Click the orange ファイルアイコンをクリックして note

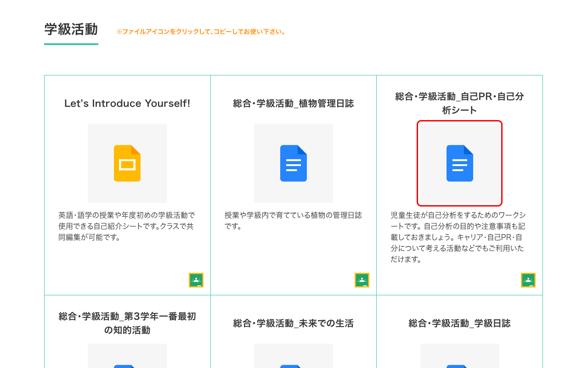(x=201, y=32)
